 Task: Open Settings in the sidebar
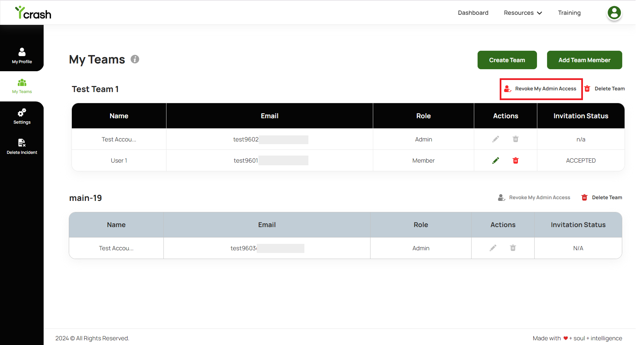(x=22, y=117)
